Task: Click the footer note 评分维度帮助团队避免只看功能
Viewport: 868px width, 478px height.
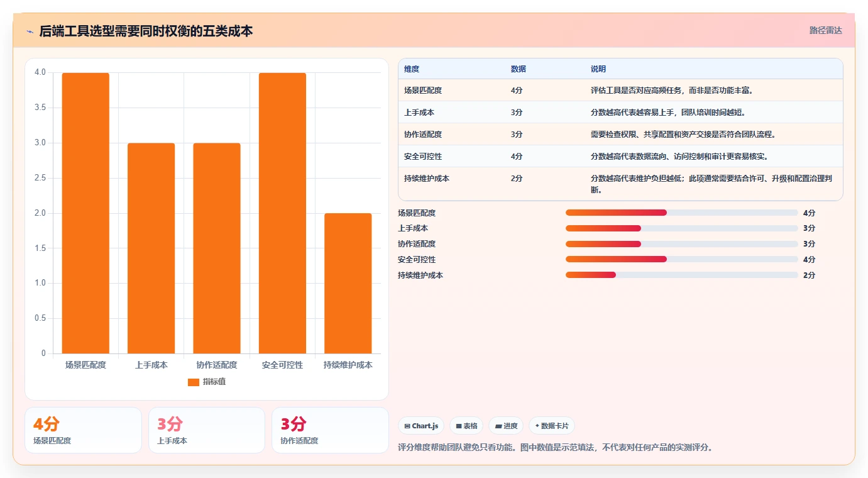Action: (556, 448)
